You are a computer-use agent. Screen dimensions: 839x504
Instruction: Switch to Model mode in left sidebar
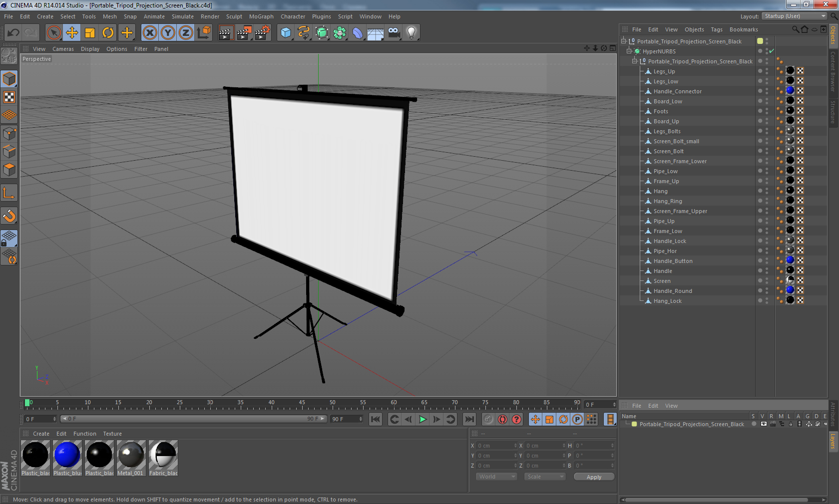pyautogui.click(x=9, y=79)
